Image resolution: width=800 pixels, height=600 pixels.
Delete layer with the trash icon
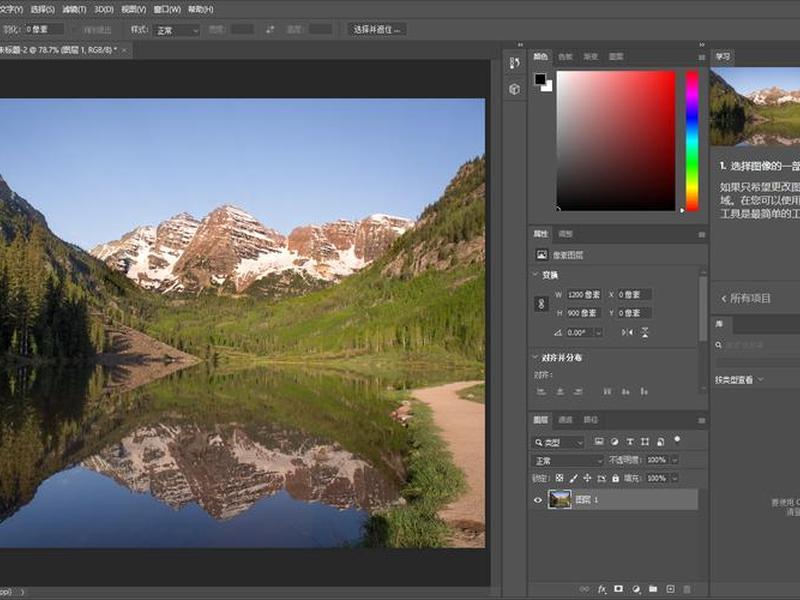tap(687, 589)
